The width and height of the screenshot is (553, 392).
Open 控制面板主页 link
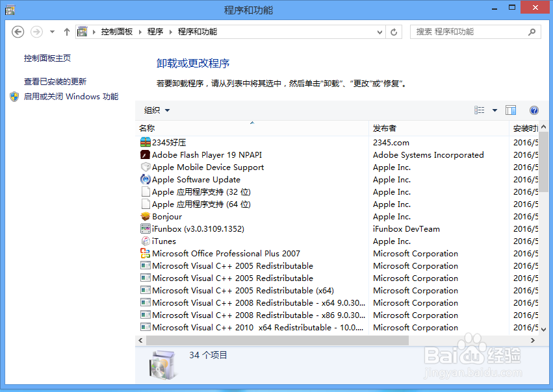47,58
